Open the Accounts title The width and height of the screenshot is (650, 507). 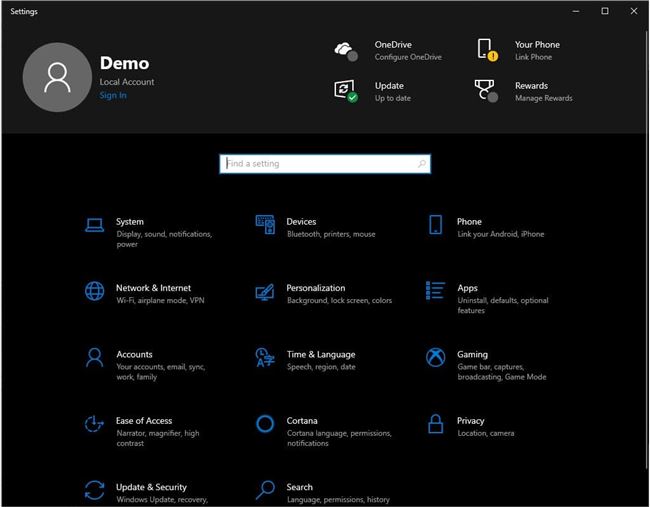coord(134,354)
